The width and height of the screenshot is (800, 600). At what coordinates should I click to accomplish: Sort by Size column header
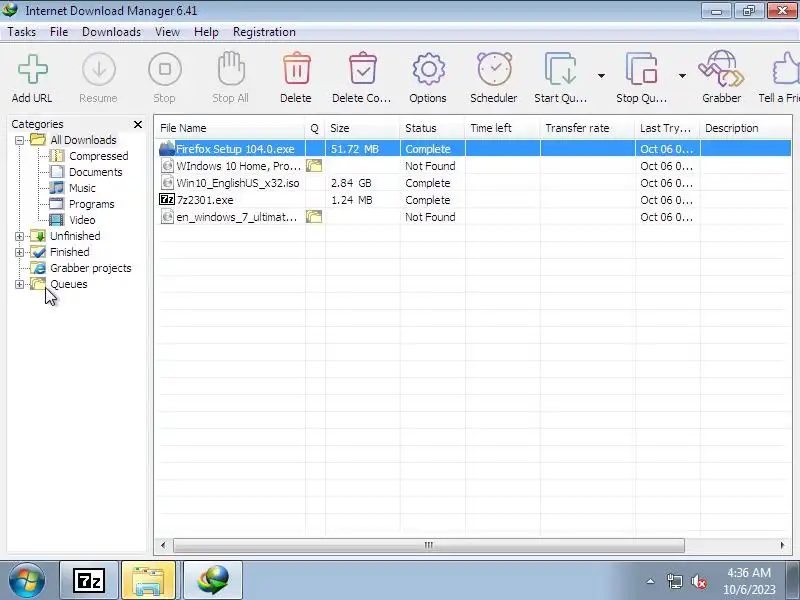(363, 128)
